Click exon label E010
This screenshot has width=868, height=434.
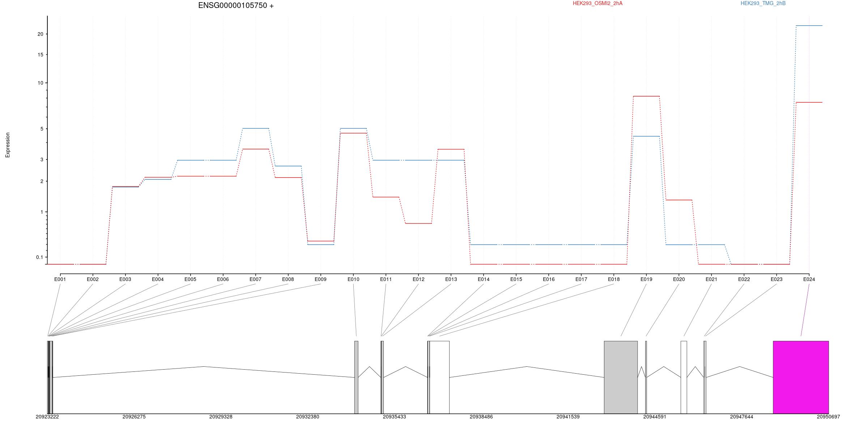pos(353,279)
